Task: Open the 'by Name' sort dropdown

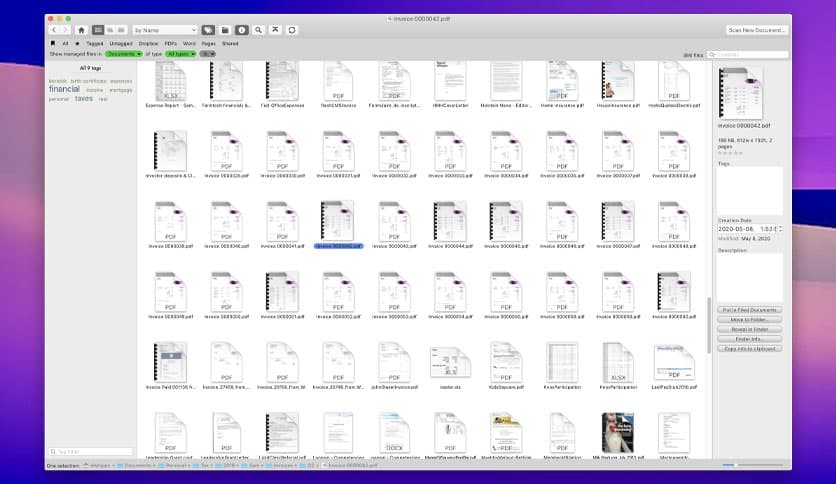Action: click(x=165, y=30)
